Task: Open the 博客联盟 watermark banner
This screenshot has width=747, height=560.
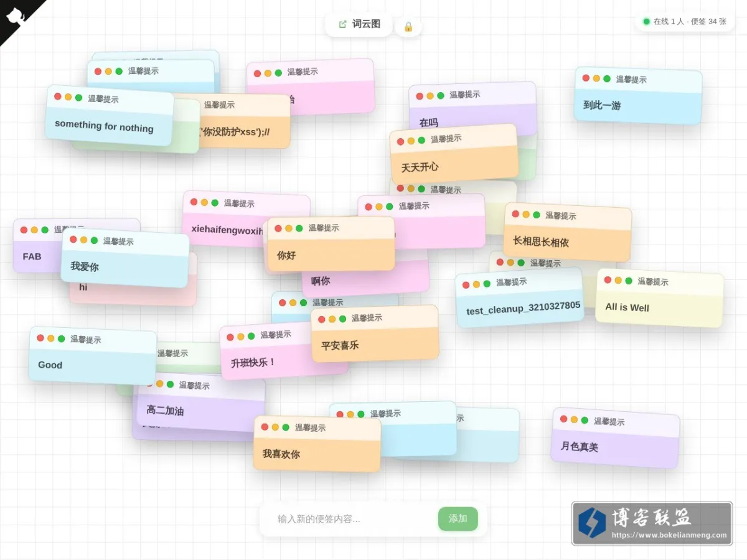Action: pyautogui.click(x=652, y=523)
